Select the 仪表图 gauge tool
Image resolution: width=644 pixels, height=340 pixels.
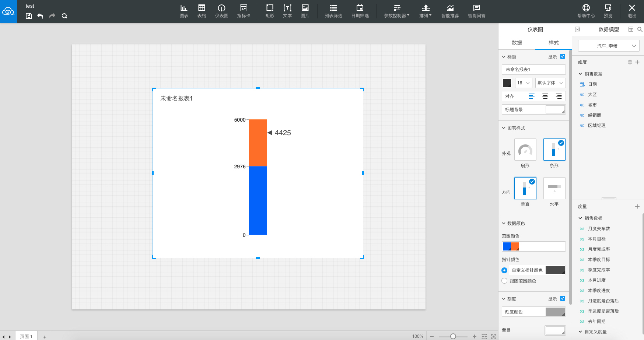(221, 11)
